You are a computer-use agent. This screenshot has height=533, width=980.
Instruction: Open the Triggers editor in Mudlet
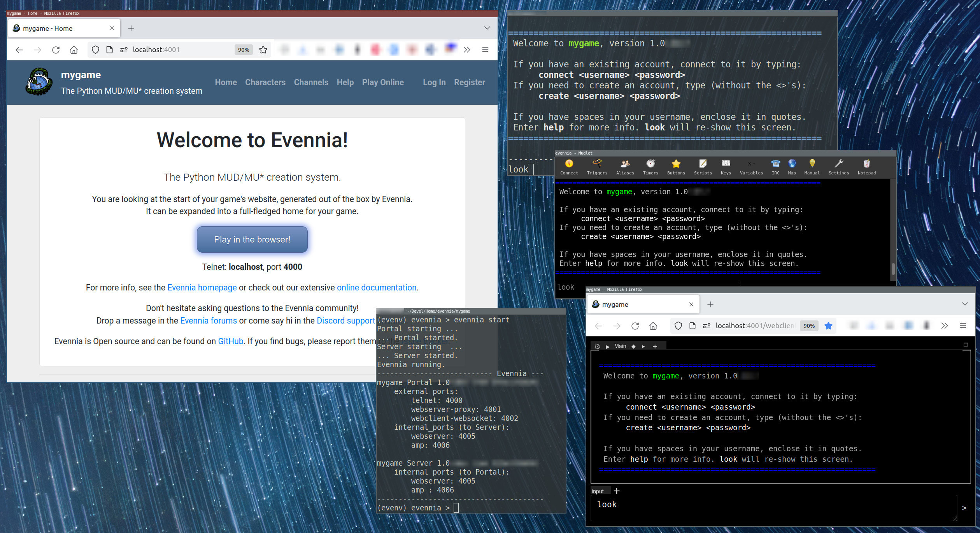coord(597,167)
